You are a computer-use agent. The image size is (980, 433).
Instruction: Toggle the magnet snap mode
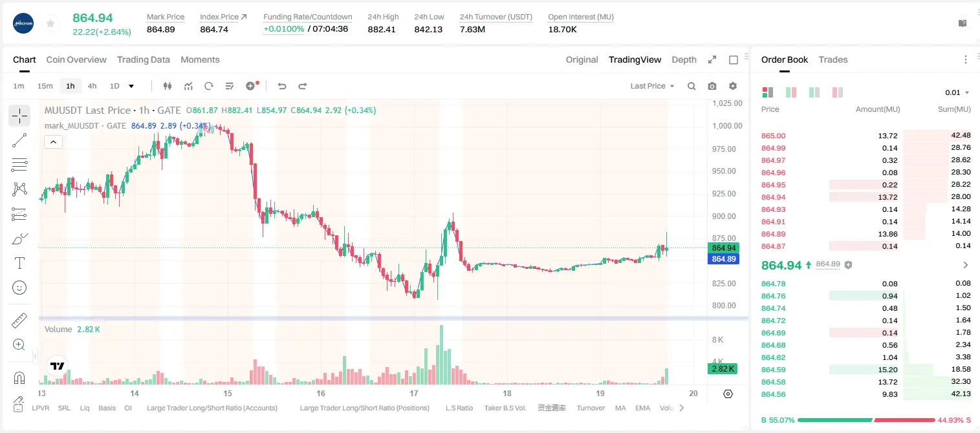tap(19, 377)
